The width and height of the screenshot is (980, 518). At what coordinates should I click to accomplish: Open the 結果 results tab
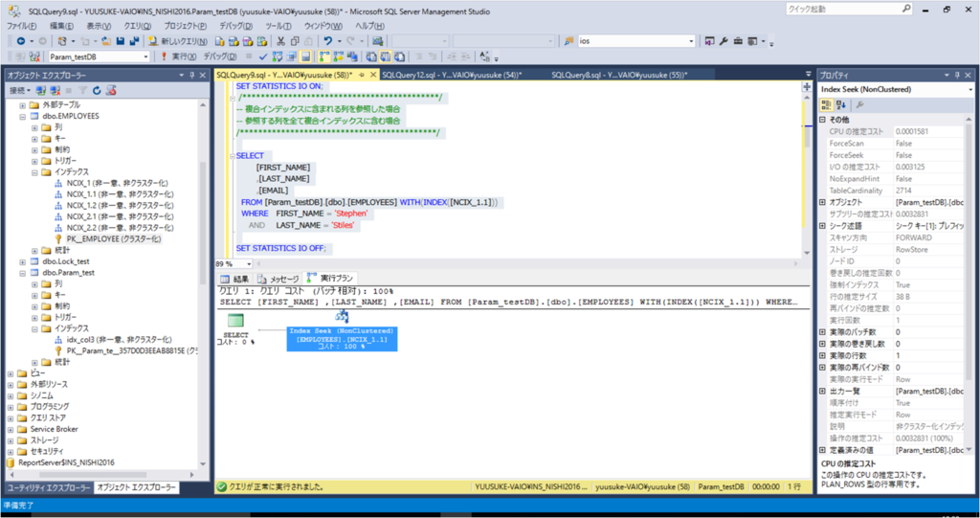coord(235,279)
